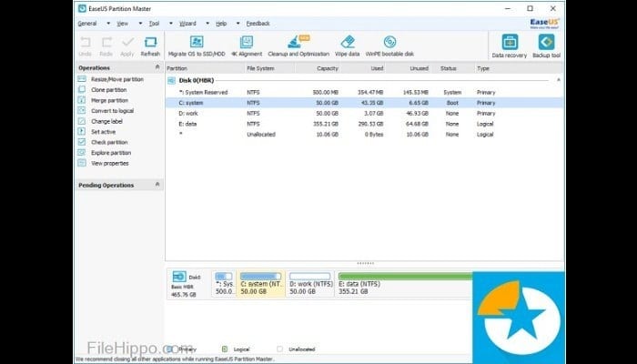Click the Undo toolbar icon
637x364 pixels.
(85, 42)
